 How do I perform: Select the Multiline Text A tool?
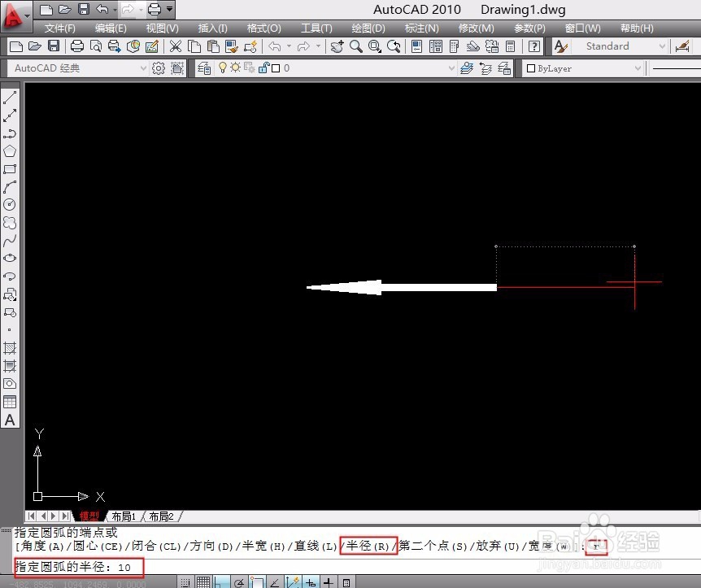click(10, 420)
